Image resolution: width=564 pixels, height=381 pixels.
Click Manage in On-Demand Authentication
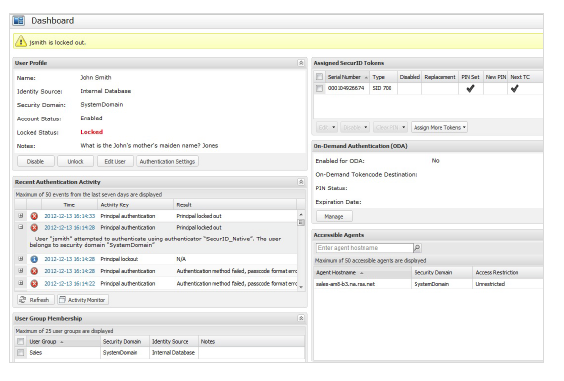coord(334,217)
